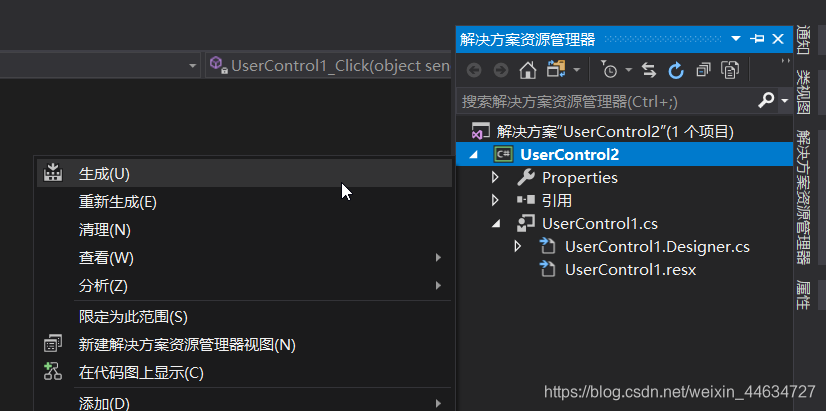
Task: Click the toolbar overflow chevron
Action: coord(785,61)
